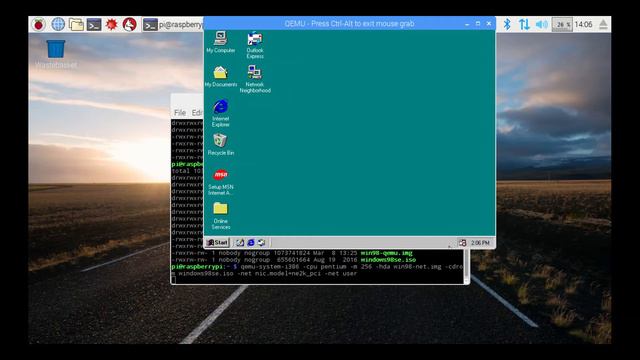Image resolution: width=640 pixels, height=360 pixels.
Task: Open Setup MSN Internet Access icon
Action: 220,182
